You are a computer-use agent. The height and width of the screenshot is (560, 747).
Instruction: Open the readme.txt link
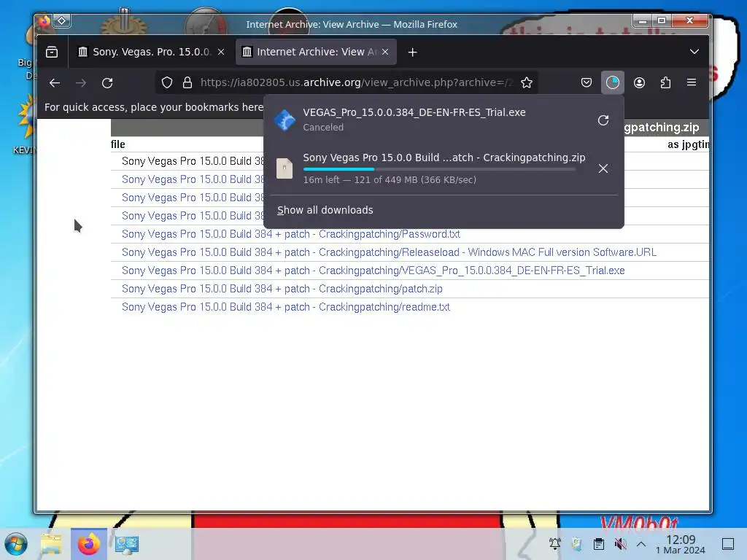286,307
